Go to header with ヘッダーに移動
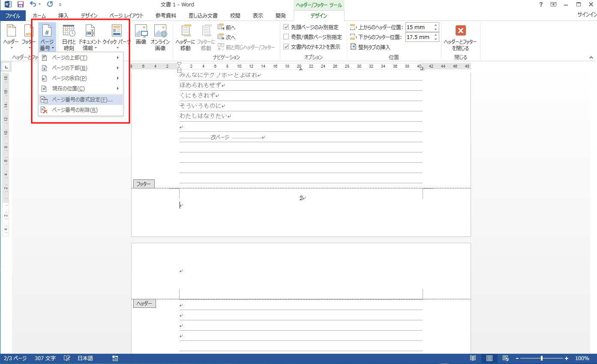This screenshot has height=364, width=597. point(186,37)
